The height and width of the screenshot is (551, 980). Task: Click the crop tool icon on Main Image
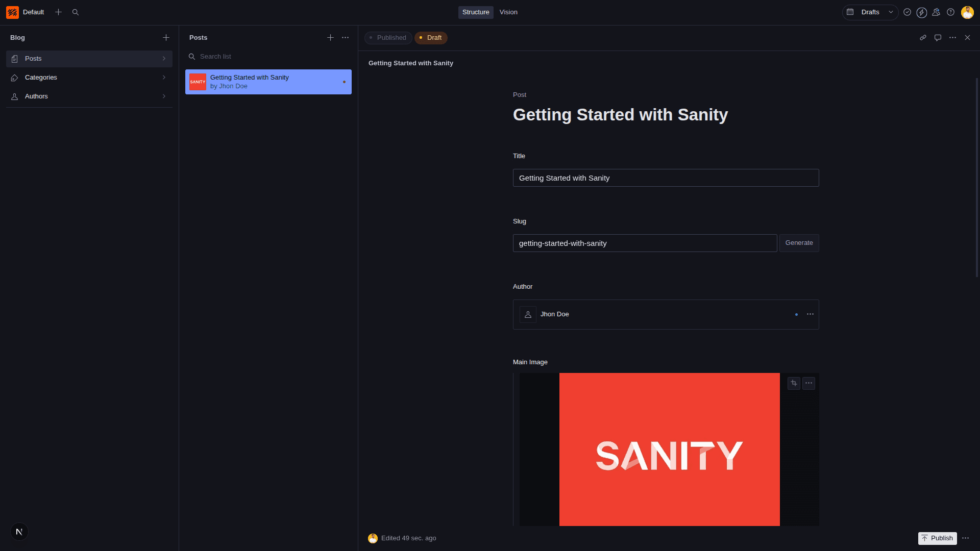coord(794,383)
